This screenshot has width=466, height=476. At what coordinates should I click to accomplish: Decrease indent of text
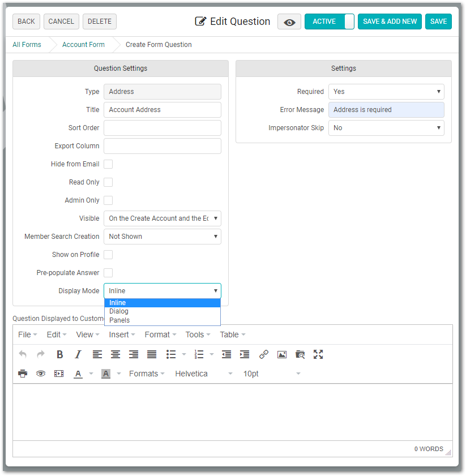[x=226, y=354]
